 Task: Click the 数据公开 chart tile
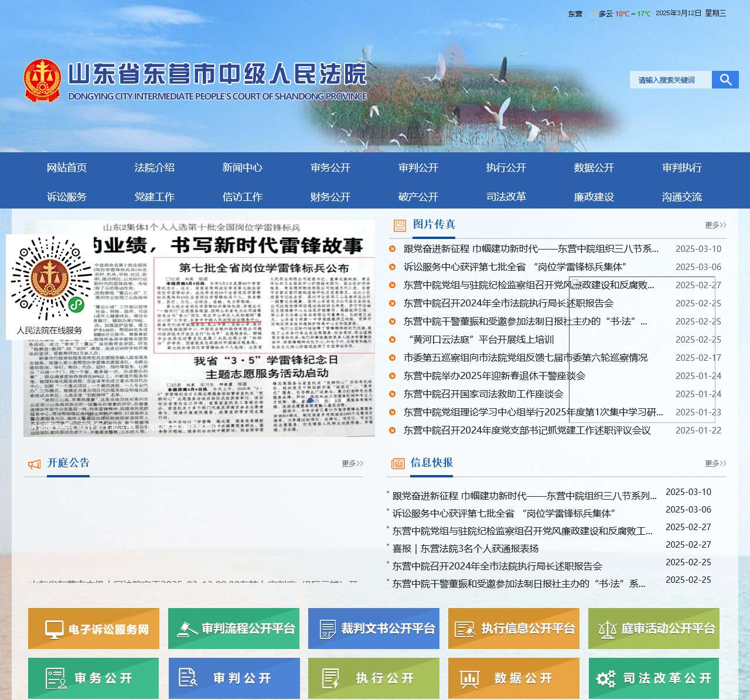pos(513,678)
